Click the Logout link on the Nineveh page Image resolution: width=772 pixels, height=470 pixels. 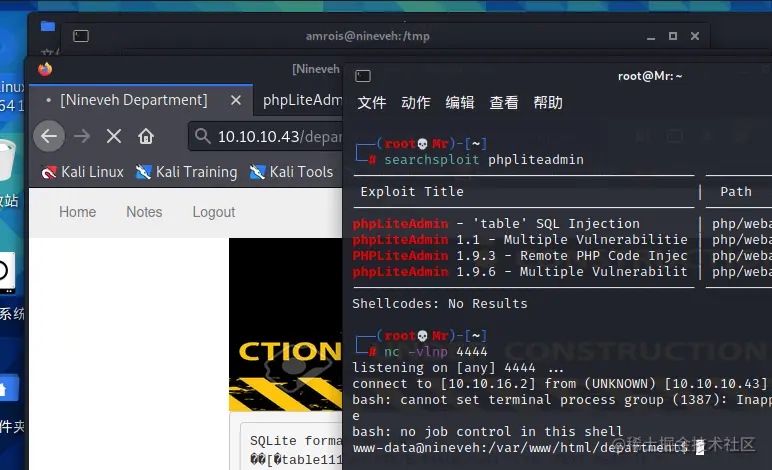tap(214, 212)
